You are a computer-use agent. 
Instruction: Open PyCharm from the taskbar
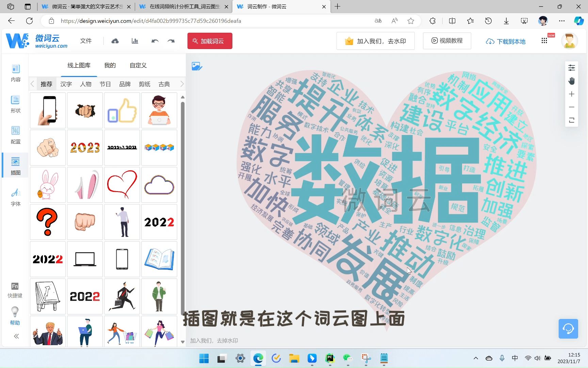330,358
